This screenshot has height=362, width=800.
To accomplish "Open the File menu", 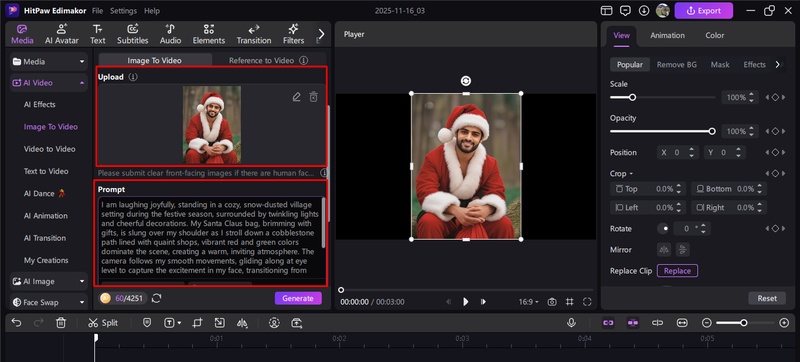I will (97, 11).
